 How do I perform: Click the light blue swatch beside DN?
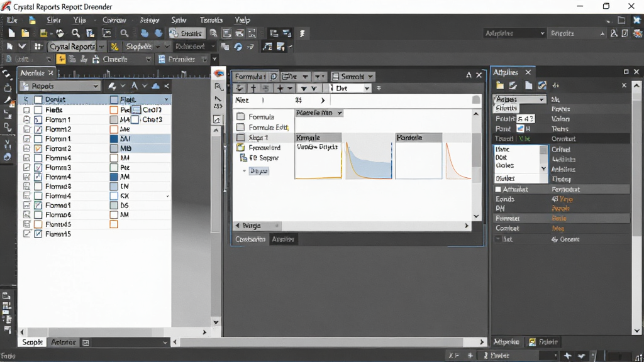(x=114, y=186)
